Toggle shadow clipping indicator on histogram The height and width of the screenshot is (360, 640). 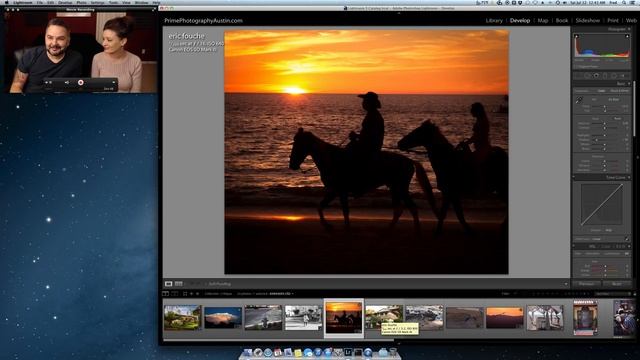(576, 36)
